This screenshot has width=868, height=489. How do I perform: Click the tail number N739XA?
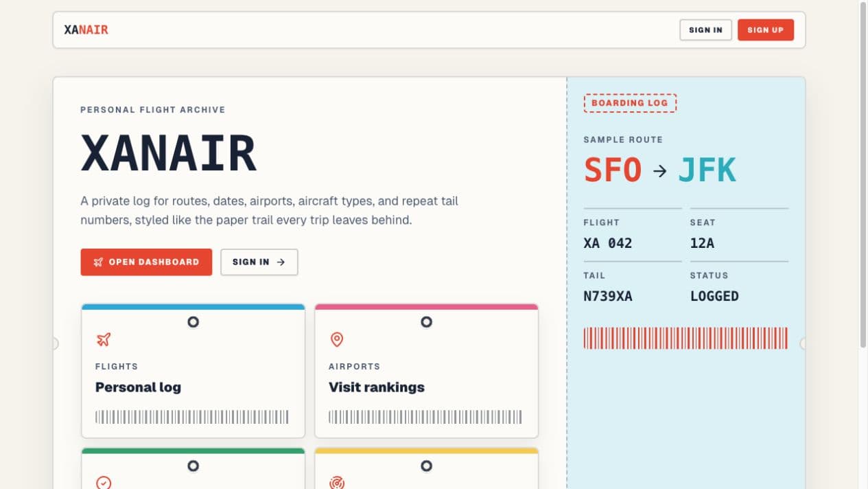tap(608, 296)
